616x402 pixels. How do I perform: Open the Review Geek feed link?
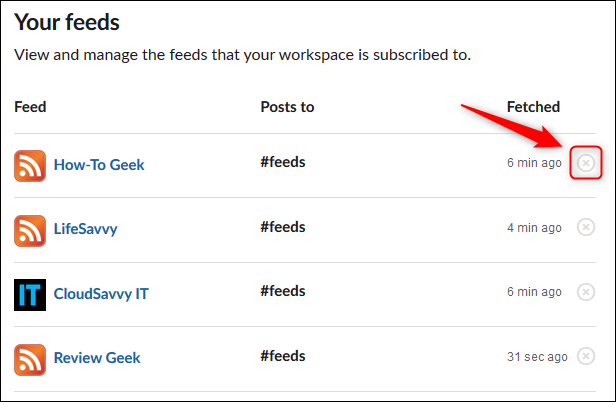pos(97,357)
